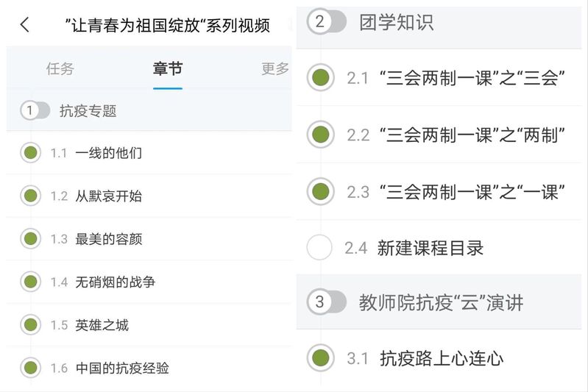588x392 pixels.
Task: Toggle chapter 3 教师院抗疫"云"演讲 switch
Action: [326, 302]
